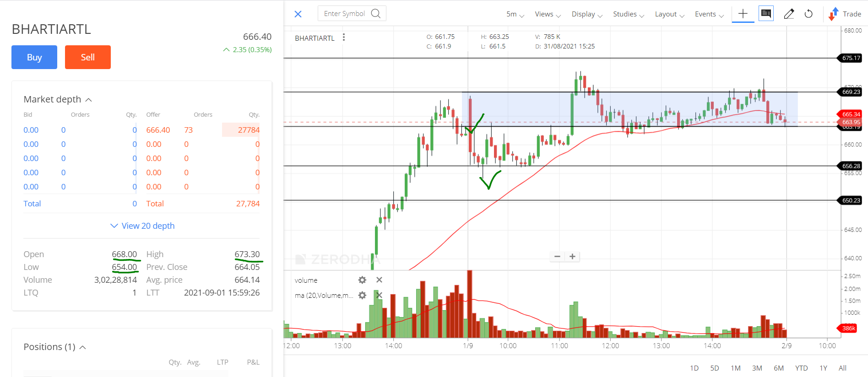Viewport: 868px width, 377px height.
Task: Click the orange Sell button
Action: click(x=88, y=57)
